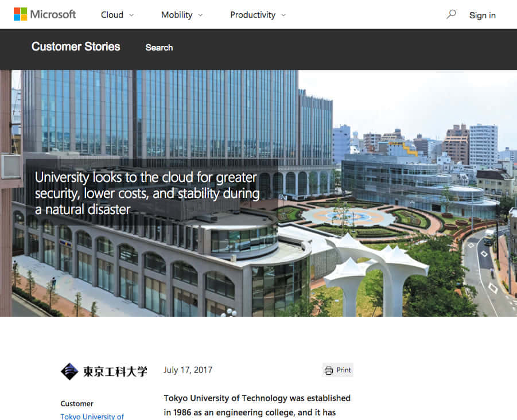Click the Tokyo University of Technology emblem
The image size is (517, 420).
pyautogui.click(x=69, y=371)
